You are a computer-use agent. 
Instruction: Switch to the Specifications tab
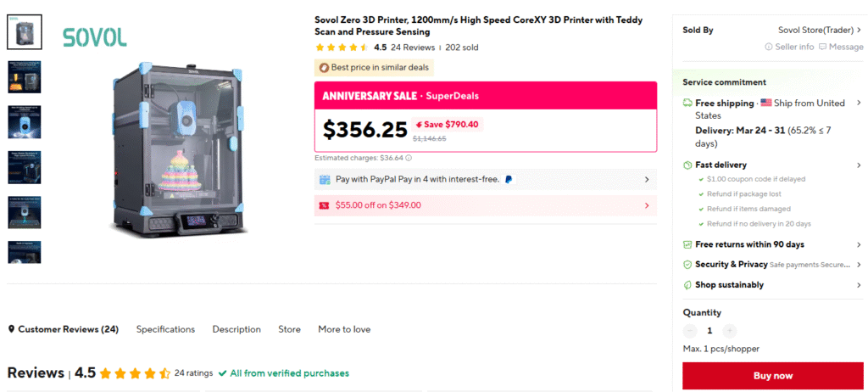pyautogui.click(x=165, y=329)
